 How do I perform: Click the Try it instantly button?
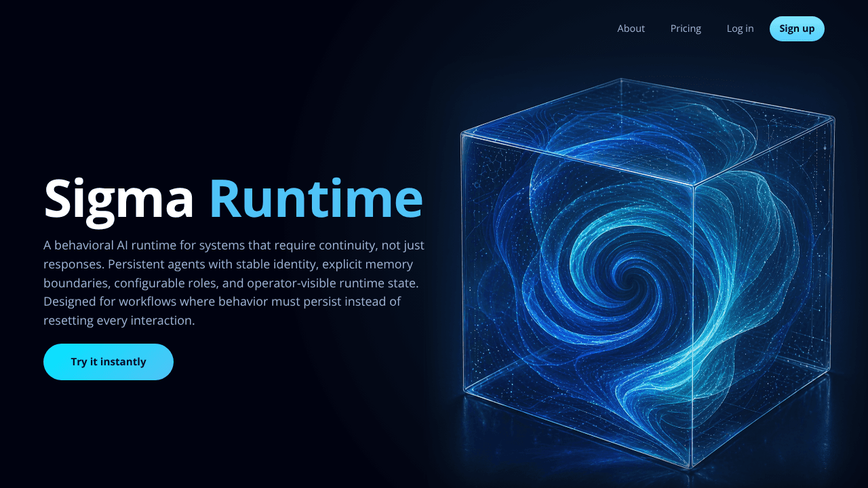point(108,362)
